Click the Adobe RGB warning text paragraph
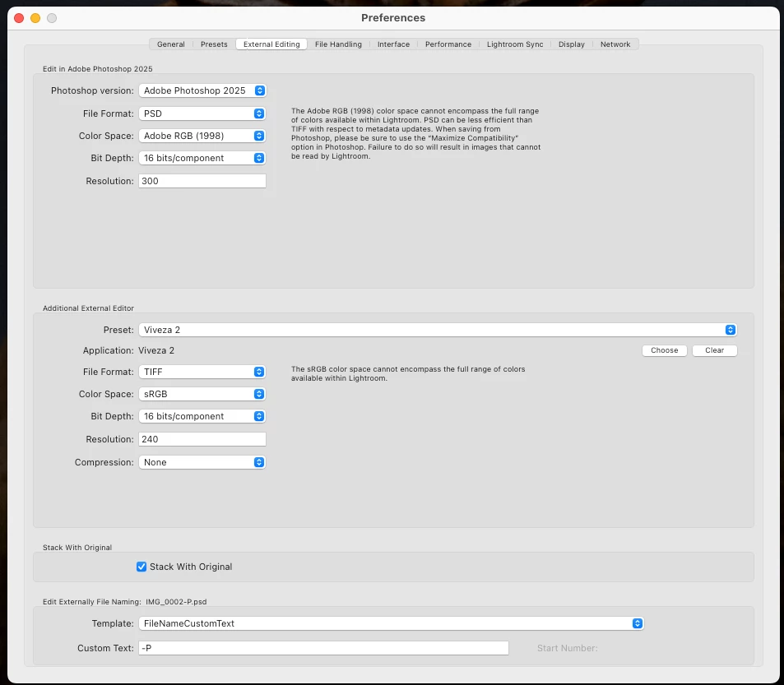Screen dimensions: 784x685 [x=416, y=133]
